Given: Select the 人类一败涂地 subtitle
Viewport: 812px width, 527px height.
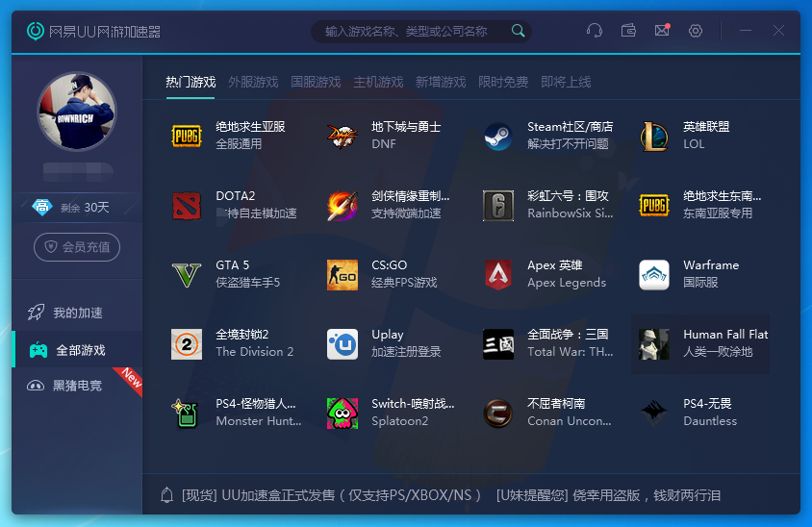Looking at the screenshot, I should (719, 352).
